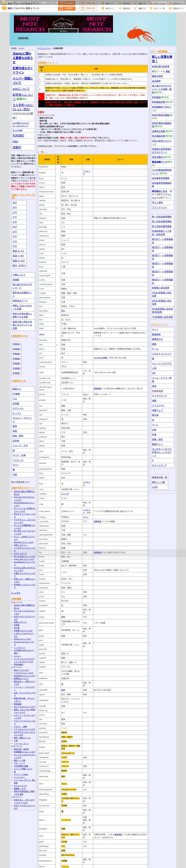Click the YouTubeの動画 link in man row
The height and width of the screenshot is (868, 186).
pos(101,358)
